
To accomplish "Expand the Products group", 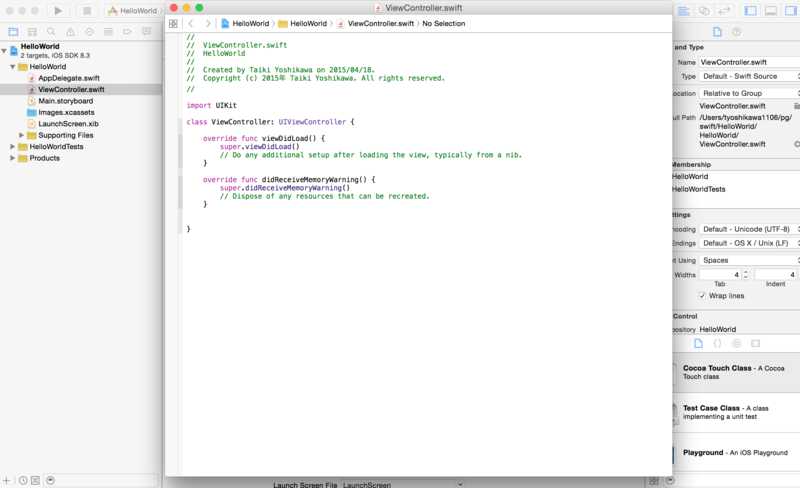I will click(12, 158).
